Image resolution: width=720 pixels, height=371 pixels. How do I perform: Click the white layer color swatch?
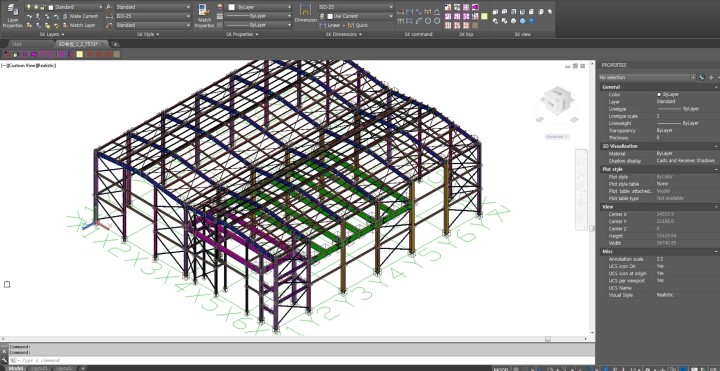coord(51,7)
